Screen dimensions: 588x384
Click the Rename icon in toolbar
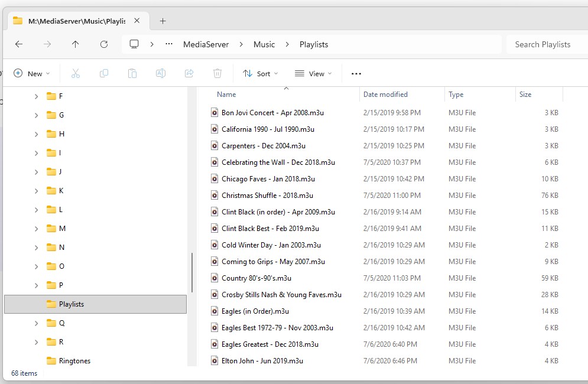[x=160, y=73]
